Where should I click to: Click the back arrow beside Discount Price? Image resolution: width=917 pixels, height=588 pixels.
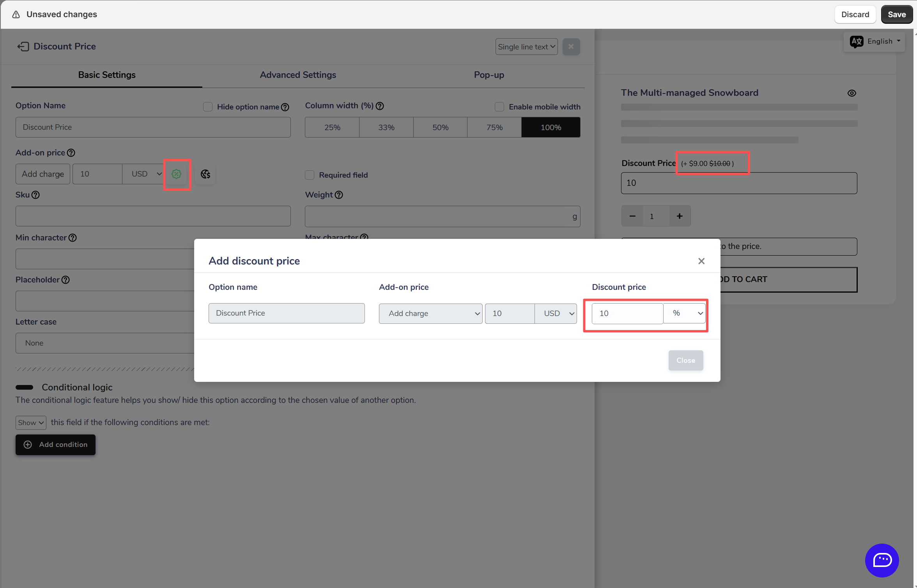coord(23,47)
